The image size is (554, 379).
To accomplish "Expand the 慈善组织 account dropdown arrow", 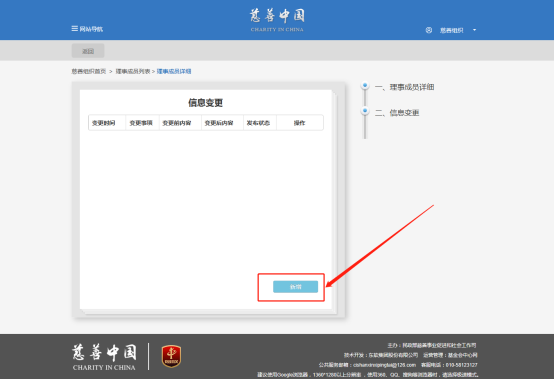I will (475, 30).
